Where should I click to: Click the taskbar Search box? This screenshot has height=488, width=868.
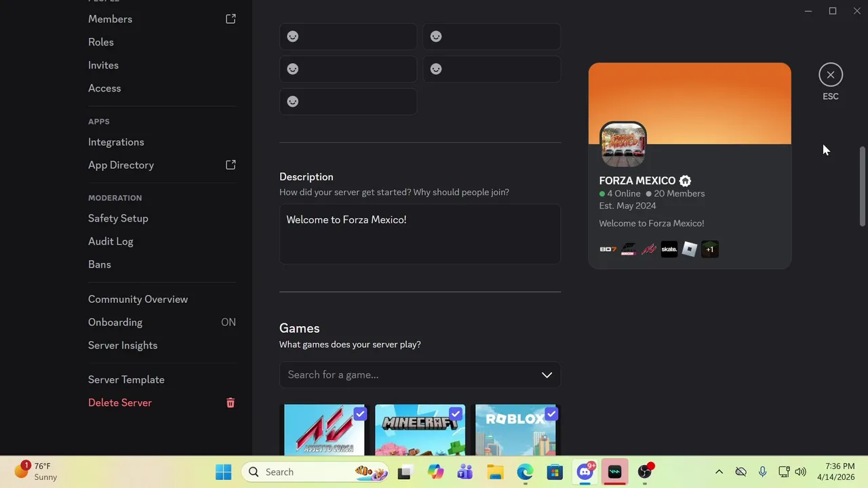click(x=316, y=472)
